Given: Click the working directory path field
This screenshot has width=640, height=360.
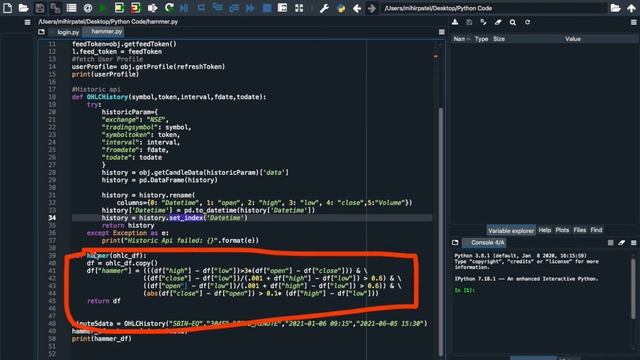Looking at the screenshot, I should pyautogui.click(x=493, y=8).
